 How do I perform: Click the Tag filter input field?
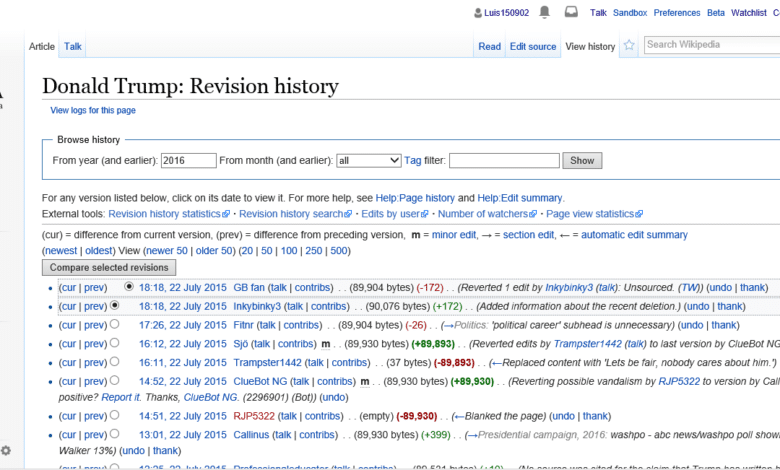click(504, 161)
